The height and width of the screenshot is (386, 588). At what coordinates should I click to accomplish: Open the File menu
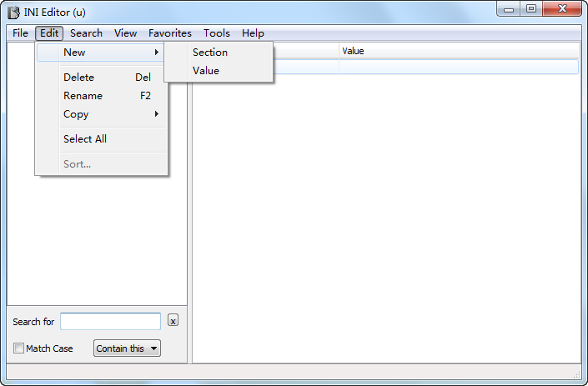pyautogui.click(x=20, y=33)
